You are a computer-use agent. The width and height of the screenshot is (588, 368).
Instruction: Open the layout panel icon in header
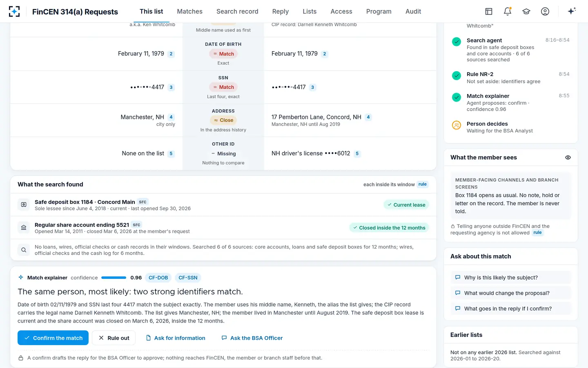489,11
